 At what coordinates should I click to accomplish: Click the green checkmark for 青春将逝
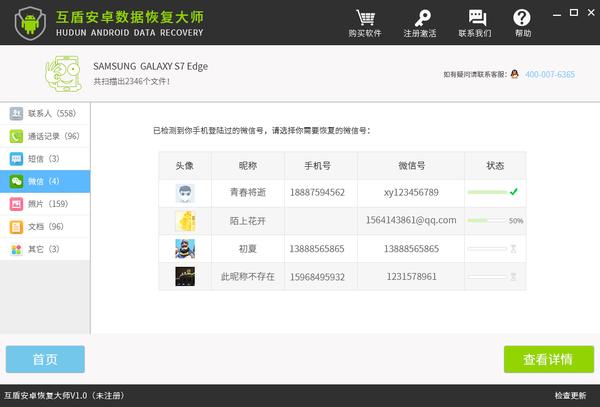click(x=514, y=192)
